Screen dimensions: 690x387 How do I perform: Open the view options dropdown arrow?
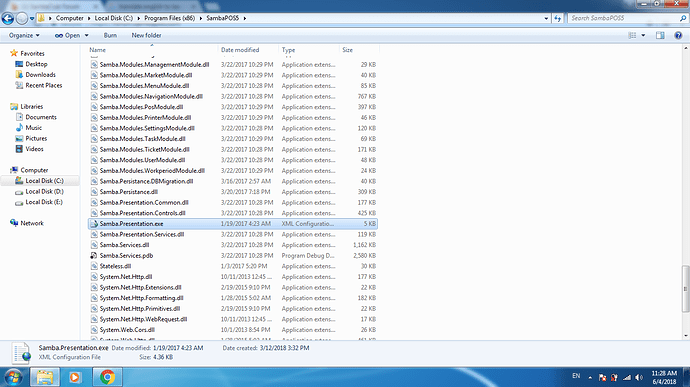(643, 35)
